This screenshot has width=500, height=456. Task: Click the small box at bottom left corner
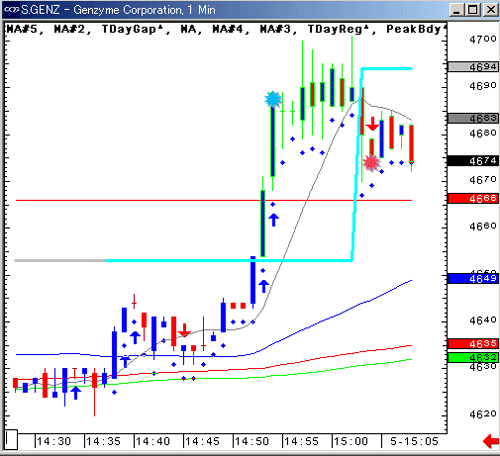click(x=11, y=439)
